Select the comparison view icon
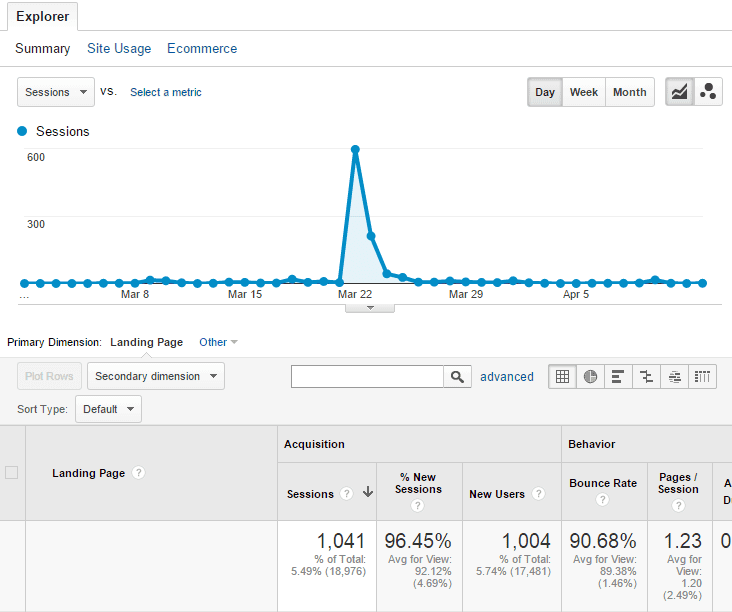This screenshot has width=732, height=612. tap(647, 377)
